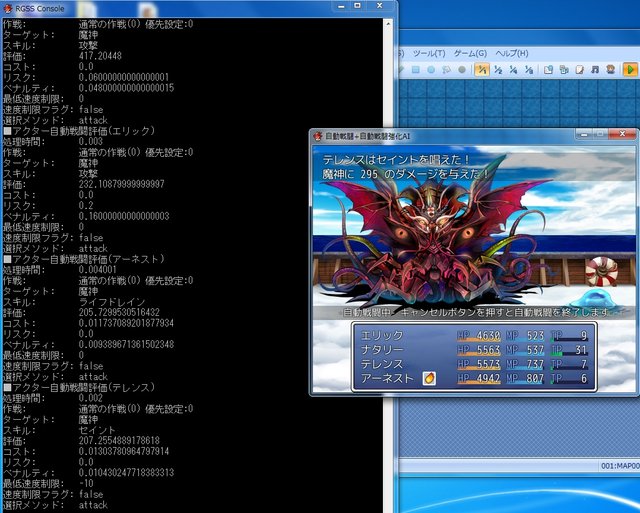Viewport: 640px width, 513px height.
Task: Click ナタリー's MP value 537
Action: [535, 350]
